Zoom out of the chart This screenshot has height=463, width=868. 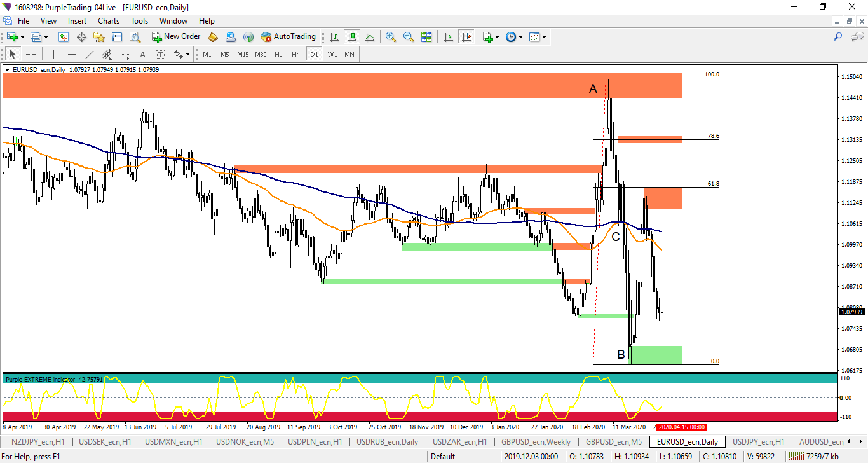[409, 37]
